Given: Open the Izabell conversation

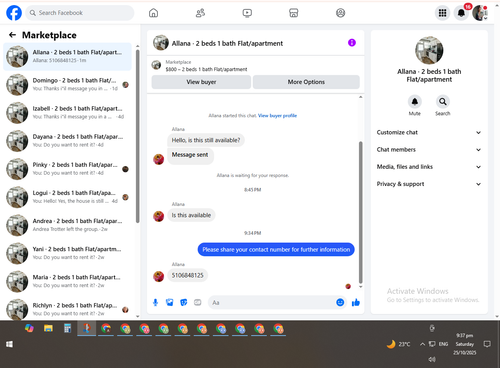Looking at the screenshot, I should click(67, 113).
